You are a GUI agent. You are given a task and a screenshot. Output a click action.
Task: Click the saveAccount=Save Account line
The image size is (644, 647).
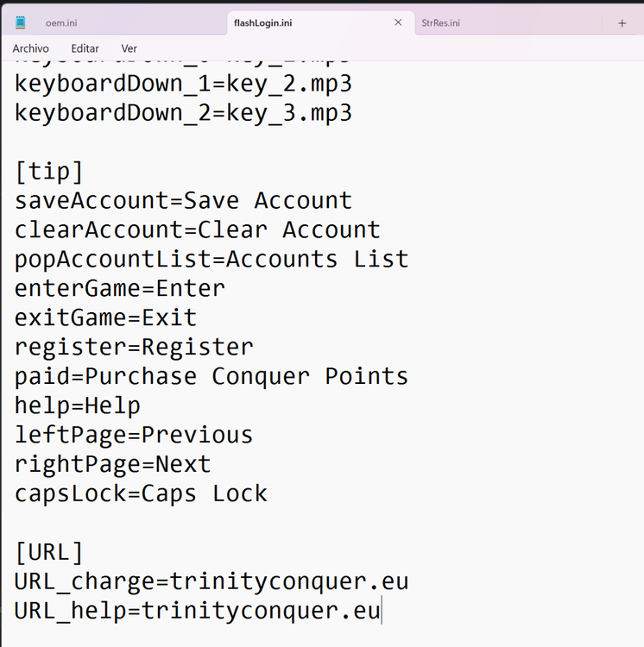183,201
